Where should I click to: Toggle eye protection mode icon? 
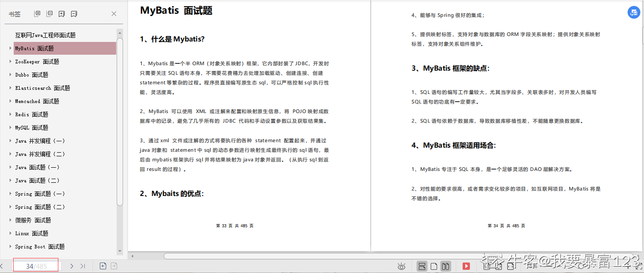(x=402, y=266)
